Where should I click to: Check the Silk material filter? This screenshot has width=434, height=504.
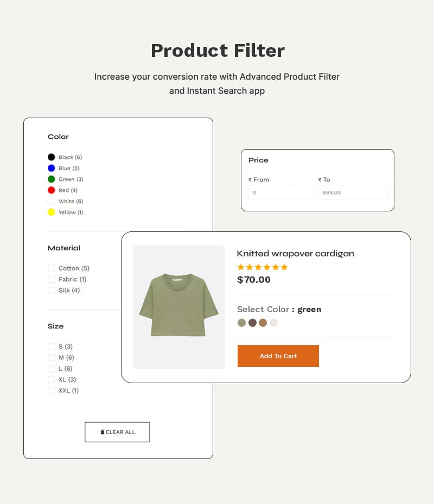51,290
